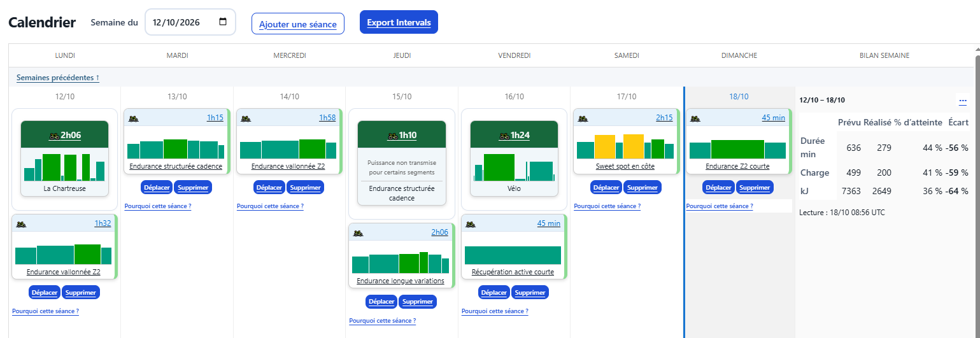Click the bike icon on Endurance Z2 courte card
The image size is (980, 338).
click(x=695, y=118)
